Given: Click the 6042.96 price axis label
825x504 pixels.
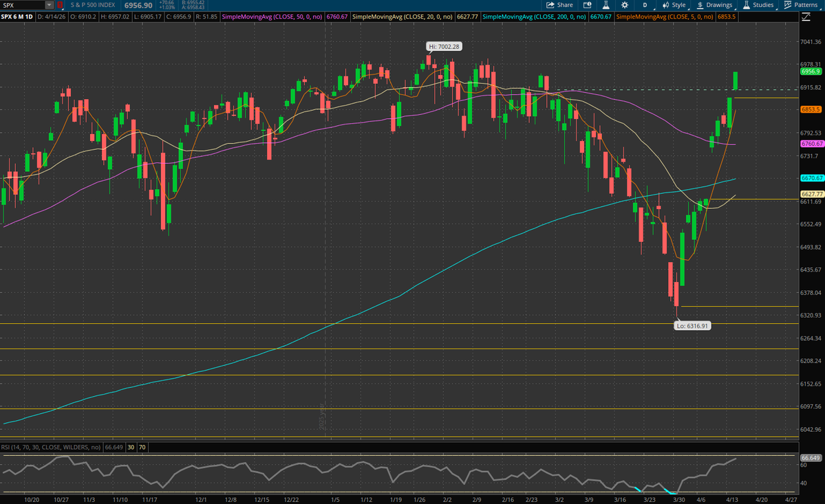Looking at the screenshot, I should coord(811,429).
